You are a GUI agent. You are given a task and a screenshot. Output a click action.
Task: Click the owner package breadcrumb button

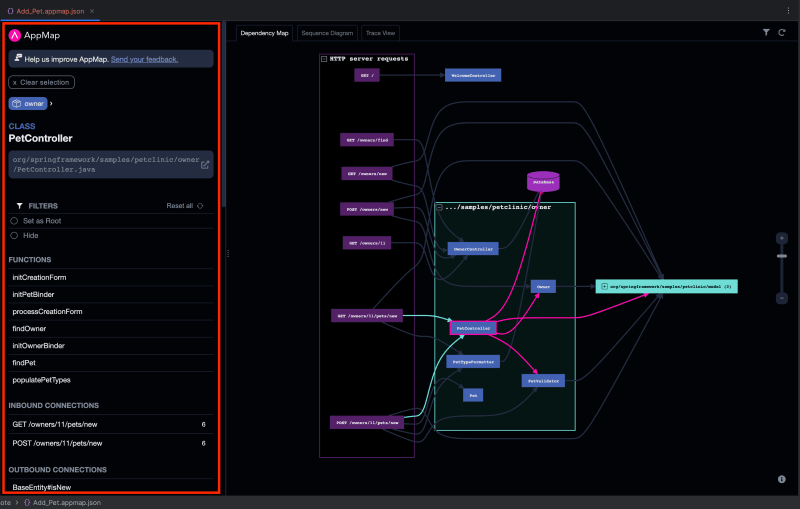28,104
